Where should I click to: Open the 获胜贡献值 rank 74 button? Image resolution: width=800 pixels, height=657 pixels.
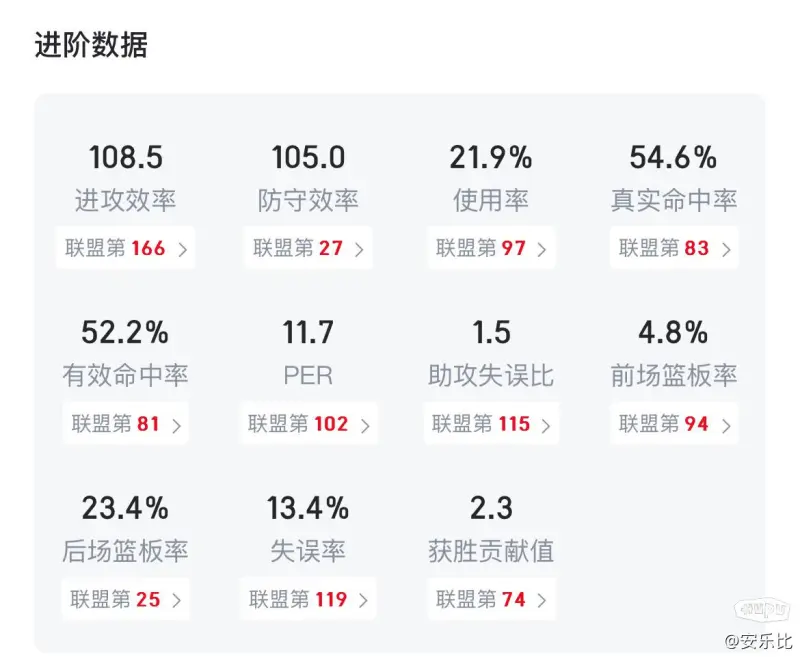coord(491,599)
